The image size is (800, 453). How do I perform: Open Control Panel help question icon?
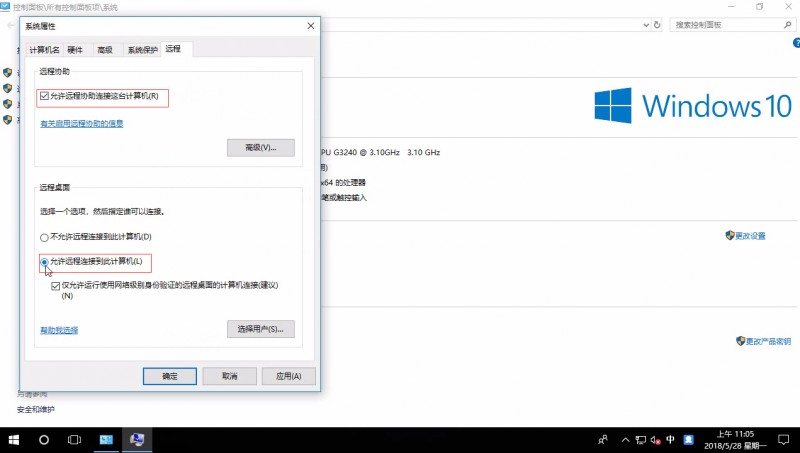pos(796,43)
